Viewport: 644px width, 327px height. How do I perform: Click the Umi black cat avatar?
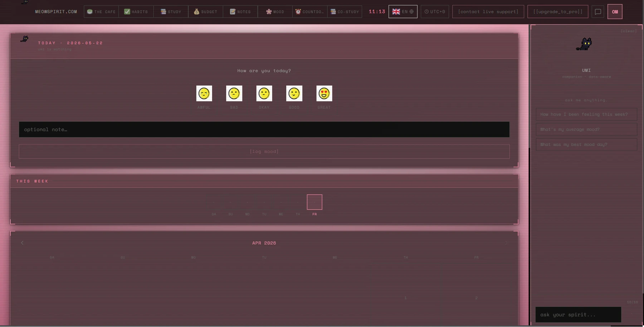[x=584, y=44]
